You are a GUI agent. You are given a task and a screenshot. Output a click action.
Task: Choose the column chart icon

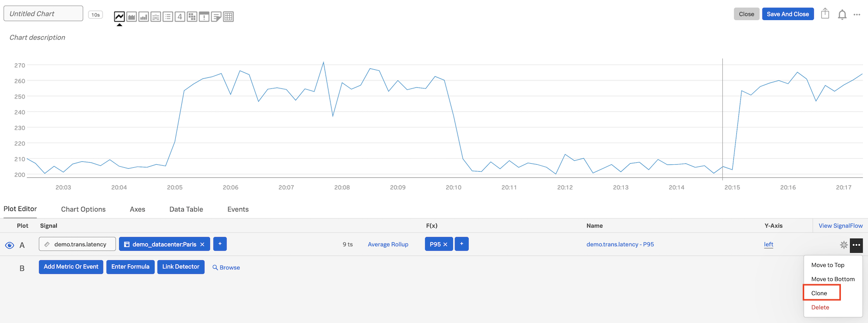pyautogui.click(x=144, y=17)
